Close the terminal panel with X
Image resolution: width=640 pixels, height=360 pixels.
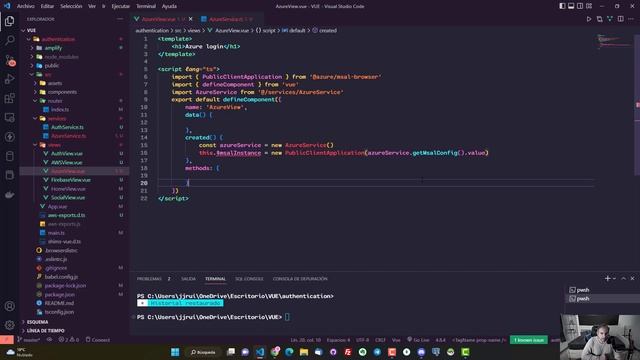[632, 278]
